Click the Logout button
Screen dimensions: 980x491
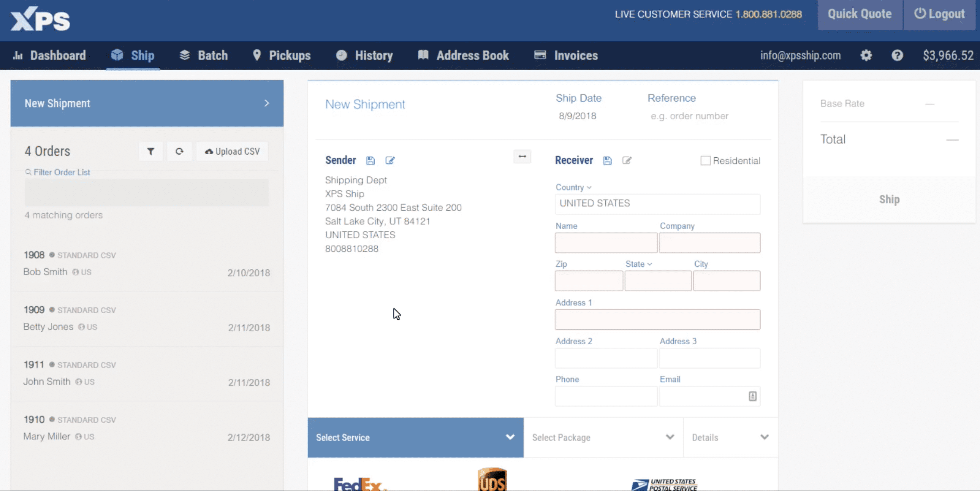pos(940,15)
